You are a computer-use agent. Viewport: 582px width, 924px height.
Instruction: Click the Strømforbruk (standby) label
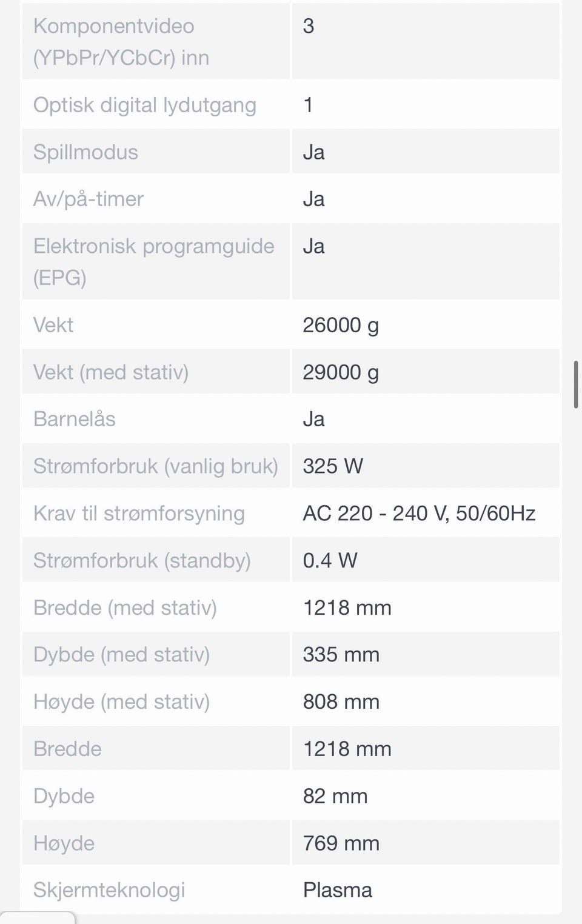142,561
